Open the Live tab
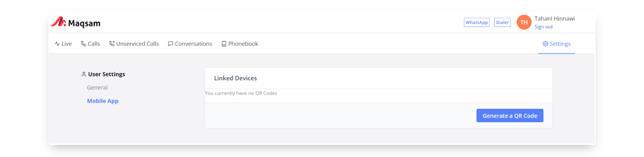 click(x=63, y=44)
